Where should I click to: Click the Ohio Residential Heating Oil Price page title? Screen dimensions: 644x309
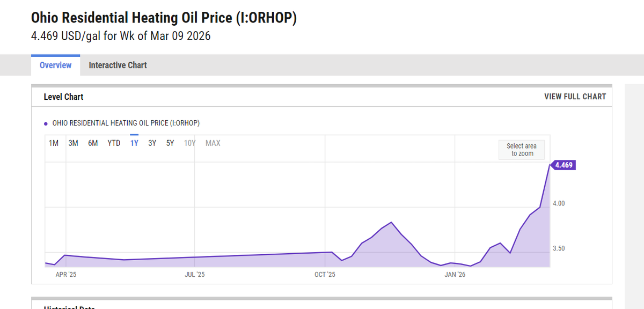click(x=164, y=17)
